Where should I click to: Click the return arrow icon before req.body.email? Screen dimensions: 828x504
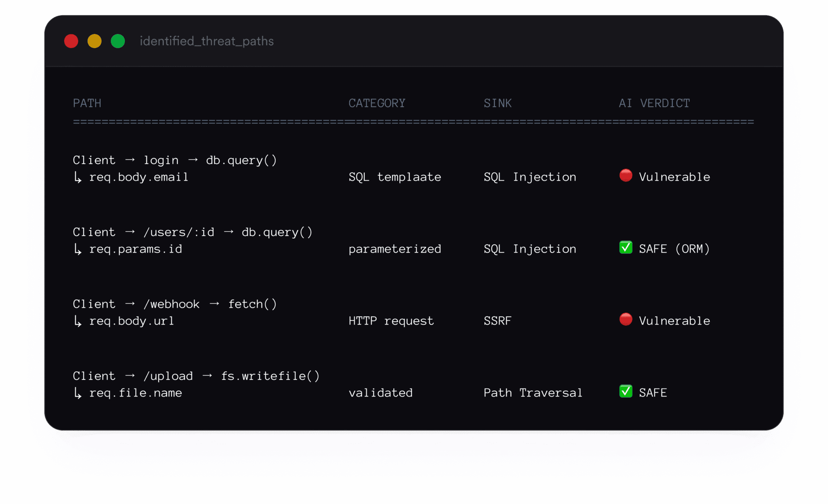(x=78, y=177)
